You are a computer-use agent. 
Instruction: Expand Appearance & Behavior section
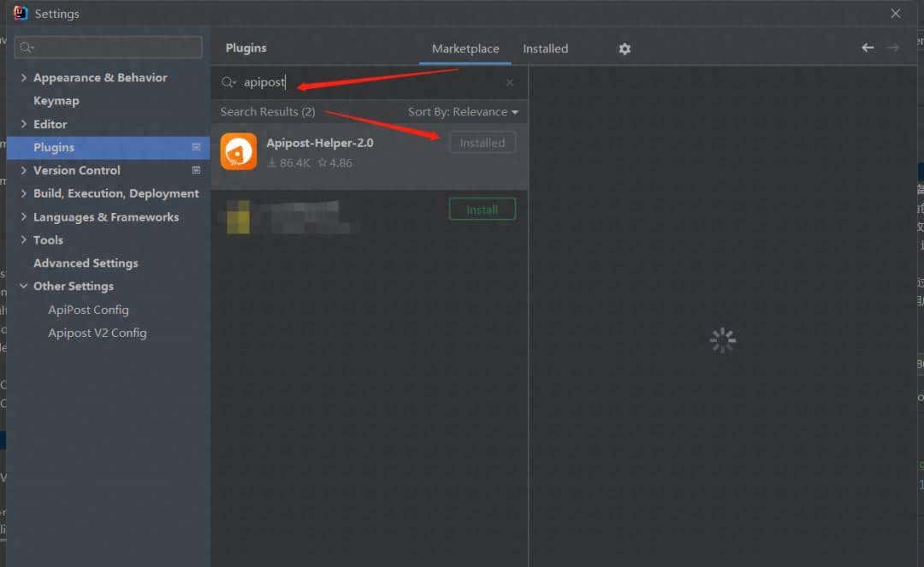click(x=24, y=78)
